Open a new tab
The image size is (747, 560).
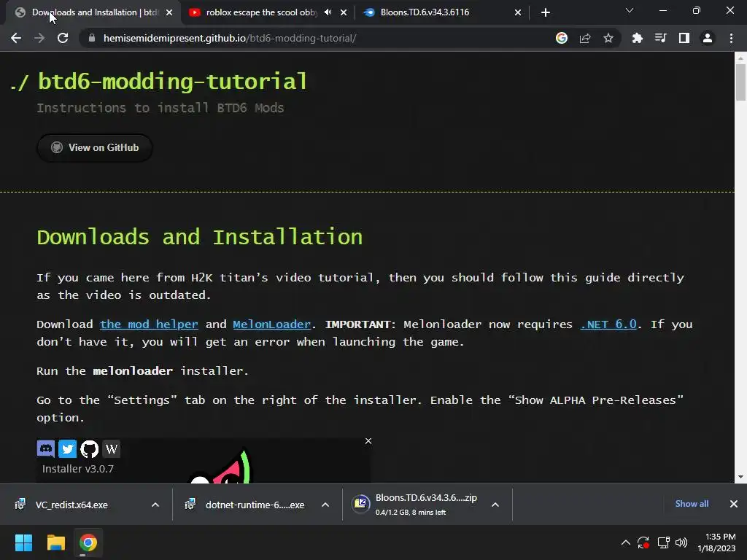click(x=546, y=12)
